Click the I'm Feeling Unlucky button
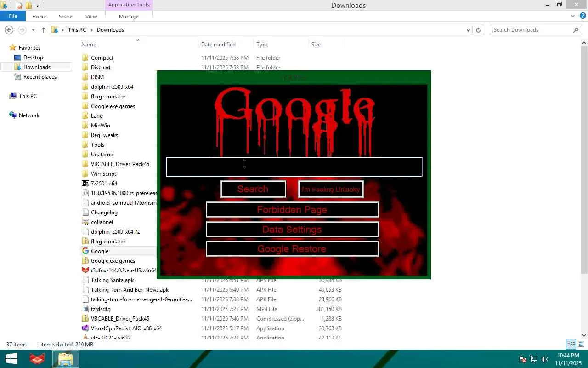 (x=331, y=189)
